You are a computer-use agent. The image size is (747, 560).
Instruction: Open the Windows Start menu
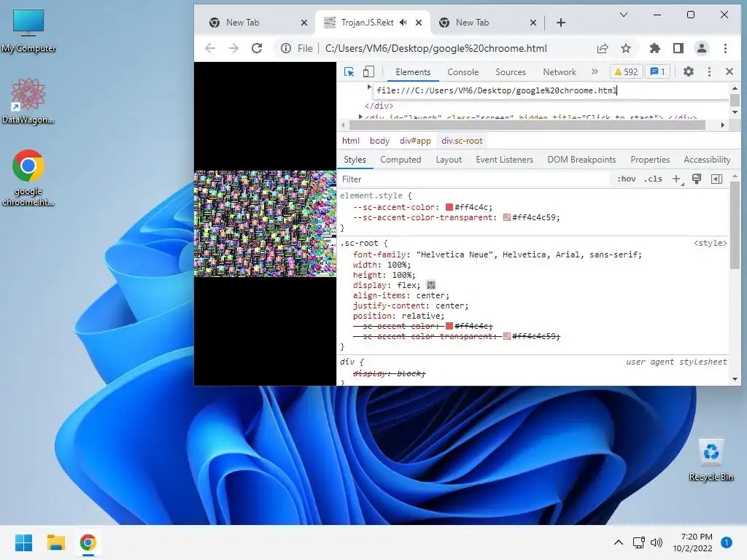[x=23, y=542]
